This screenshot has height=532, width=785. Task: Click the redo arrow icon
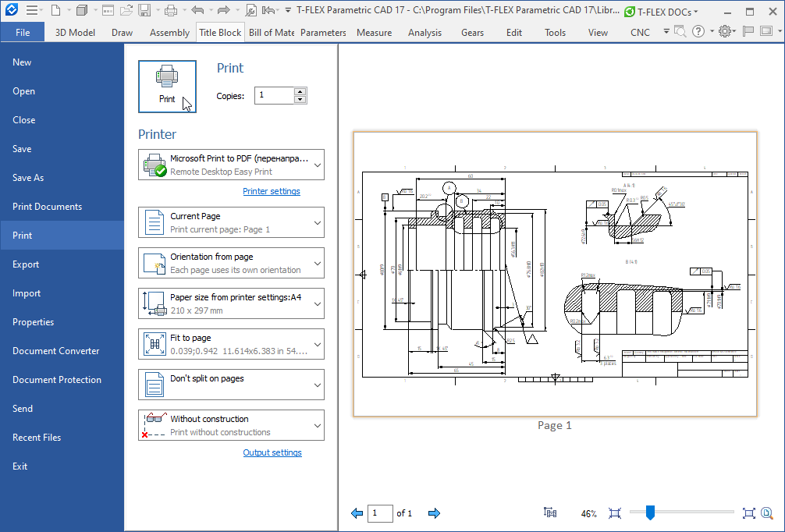(x=223, y=10)
